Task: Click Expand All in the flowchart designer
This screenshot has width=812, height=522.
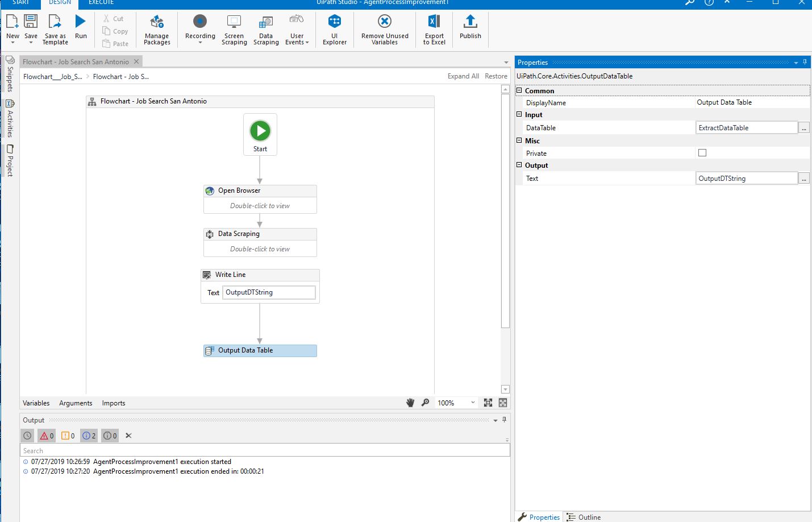Action: pos(463,76)
